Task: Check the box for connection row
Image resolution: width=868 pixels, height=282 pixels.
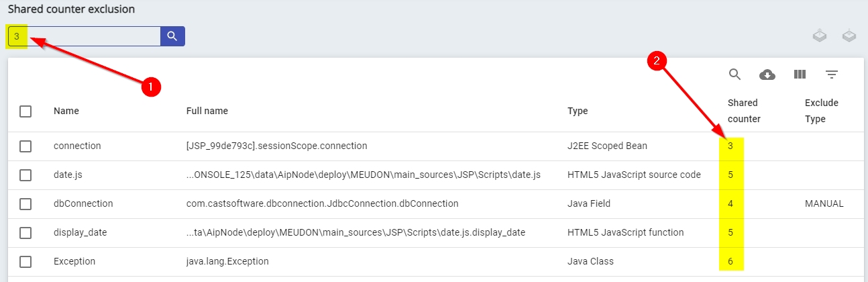Action: [25, 146]
